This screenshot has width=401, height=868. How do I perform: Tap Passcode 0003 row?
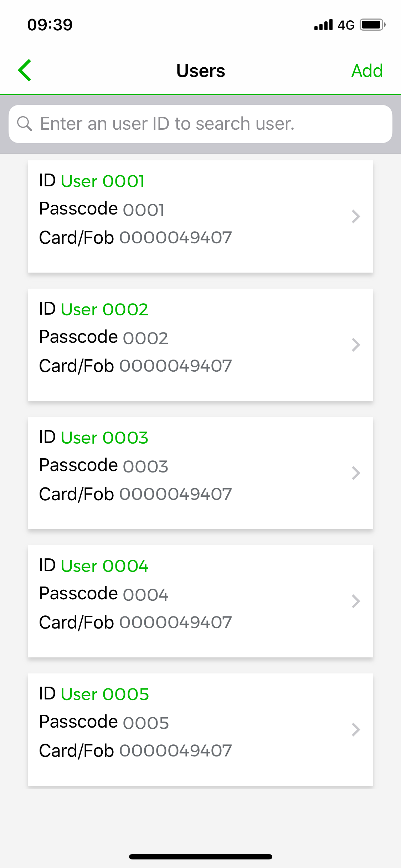point(104,466)
